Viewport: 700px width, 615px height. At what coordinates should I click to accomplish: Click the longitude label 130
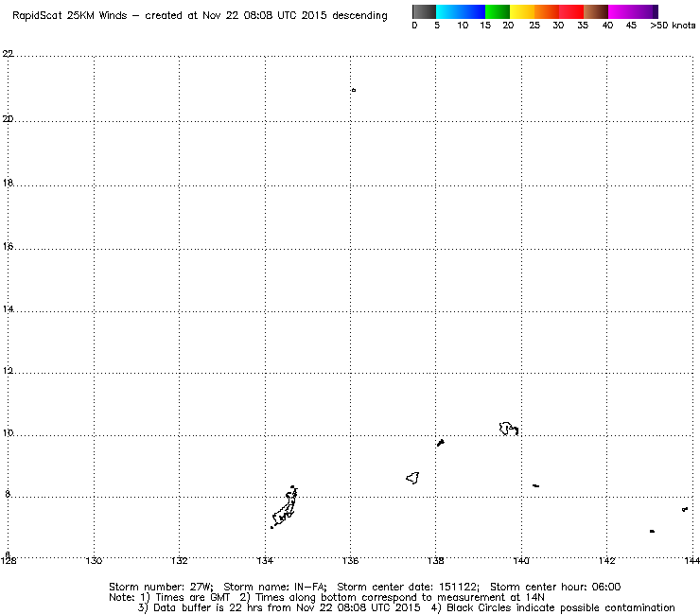coord(94,560)
